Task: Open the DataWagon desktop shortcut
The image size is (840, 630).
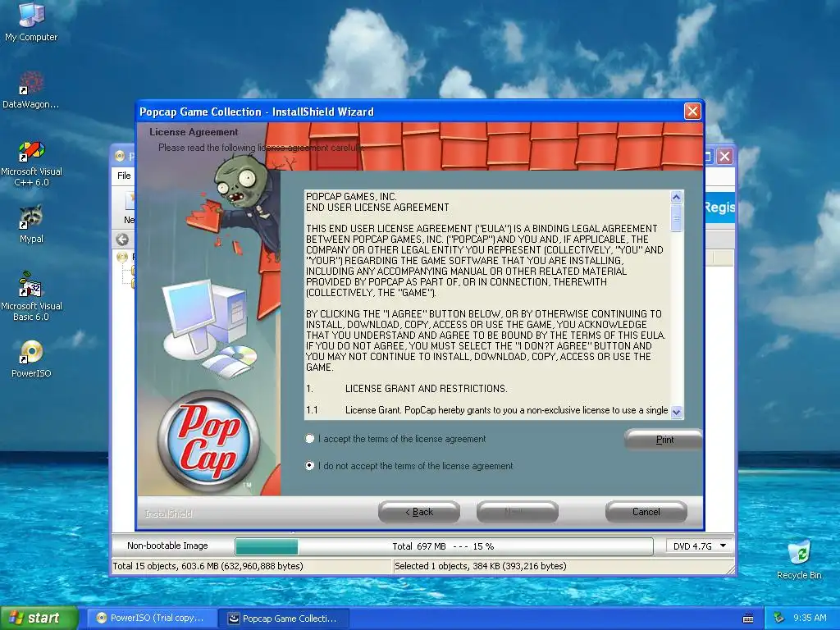Action: 31,89
